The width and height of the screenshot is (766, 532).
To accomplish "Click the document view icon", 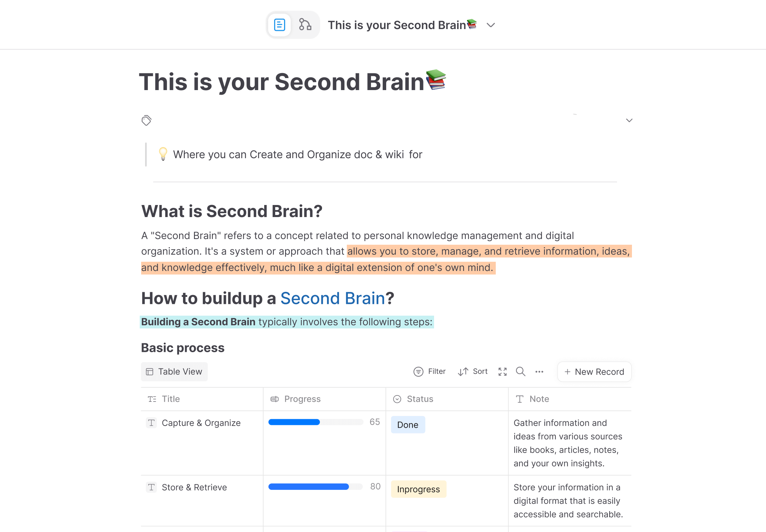I will coord(279,24).
